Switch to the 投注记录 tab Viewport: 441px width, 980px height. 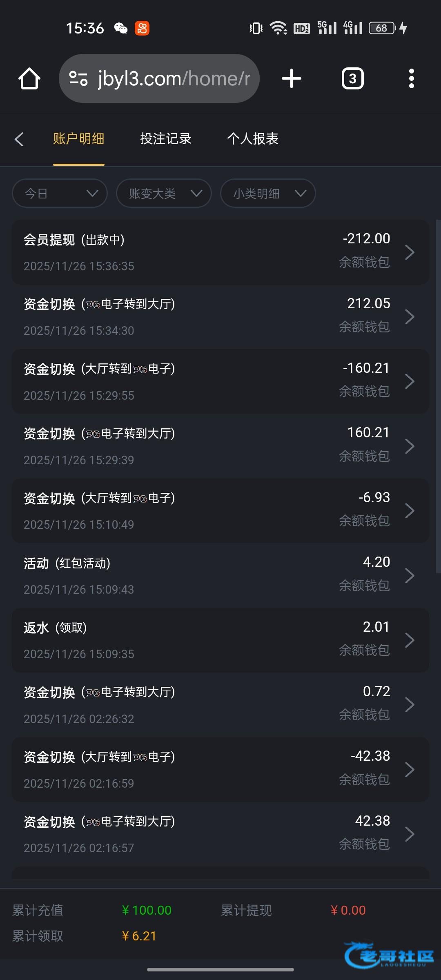click(166, 139)
